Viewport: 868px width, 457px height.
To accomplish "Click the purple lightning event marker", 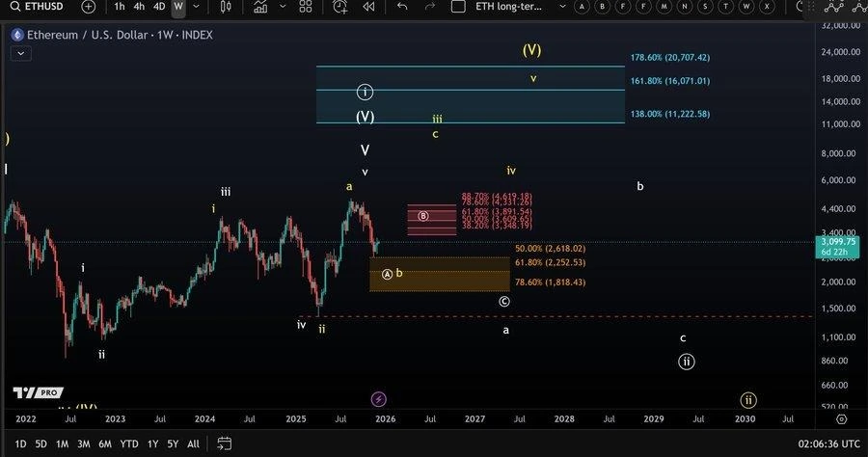I will tap(379, 399).
